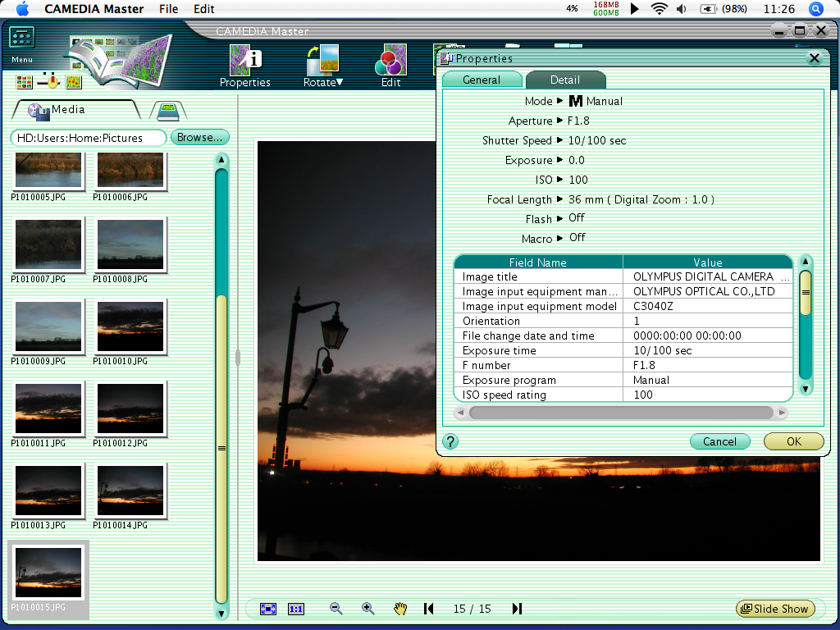The image size is (840, 630).
Task: Open the File menu
Action: (169, 9)
